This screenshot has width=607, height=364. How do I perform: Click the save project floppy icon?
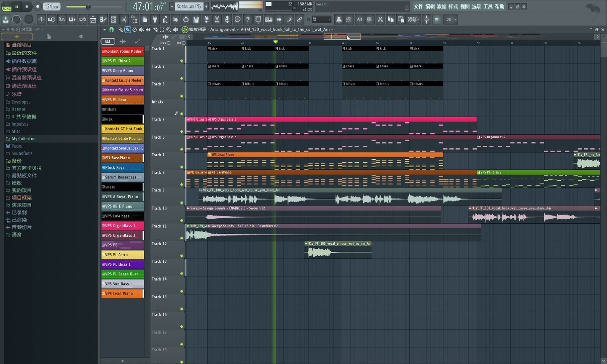[x=196, y=19]
